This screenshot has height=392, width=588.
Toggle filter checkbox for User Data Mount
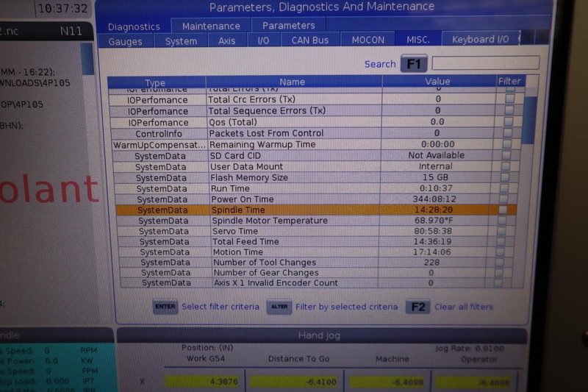tap(506, 165)
